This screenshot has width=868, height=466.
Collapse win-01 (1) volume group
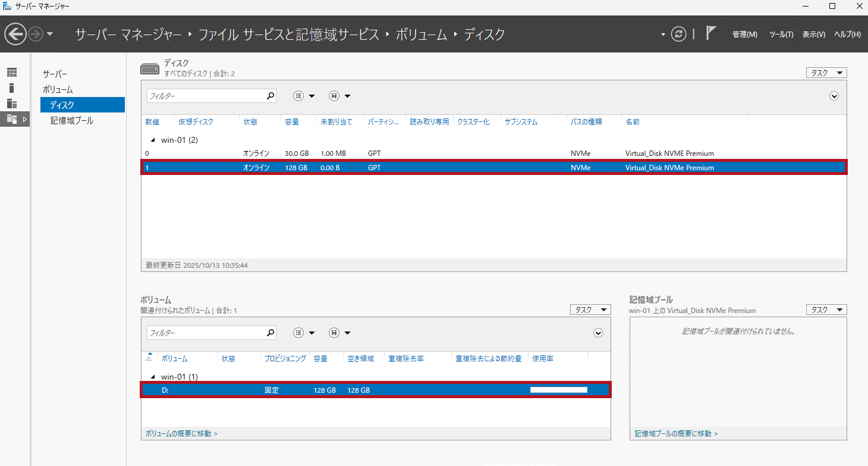[153, 377]
